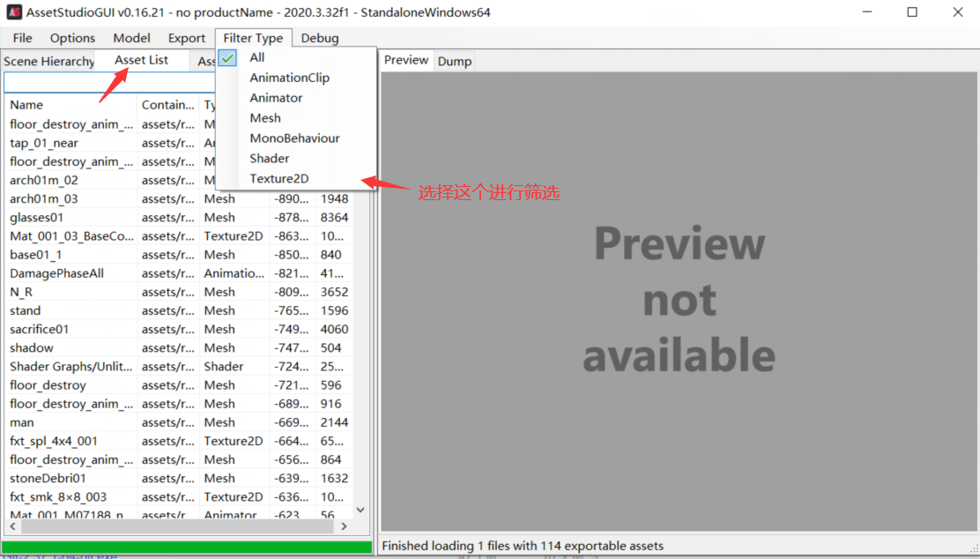Click the preview panel area

[x=679, y=302]
